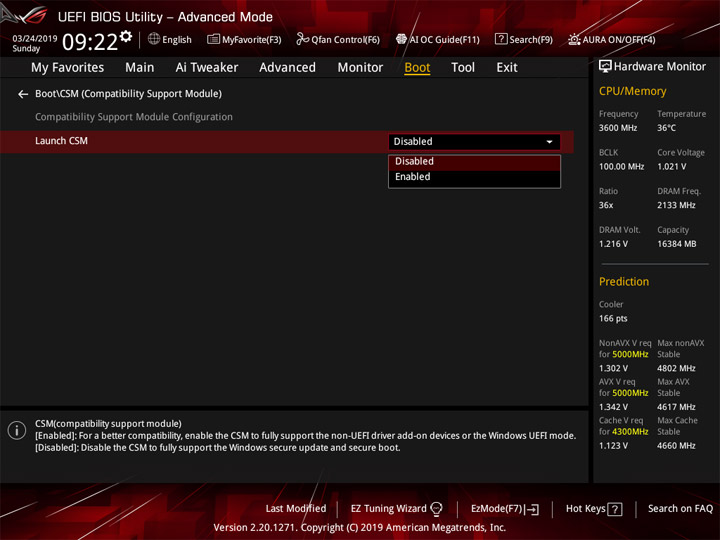Go back using the arrow before Boot\CSM
Viewport: 720px width, 540px height.
click(x=23, y=94)
